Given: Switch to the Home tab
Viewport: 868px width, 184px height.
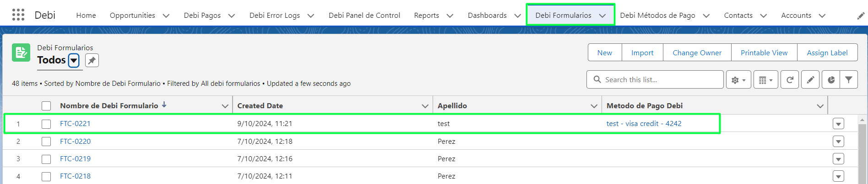Looking at the screenshot, I should (86, 15).
